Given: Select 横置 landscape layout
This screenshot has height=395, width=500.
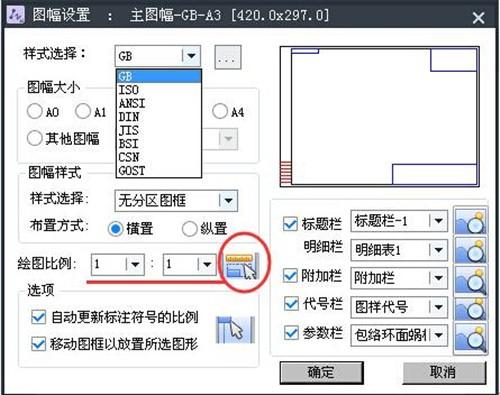Looking at the screenshot, I should pyautogui.click(x=116, y=229).
